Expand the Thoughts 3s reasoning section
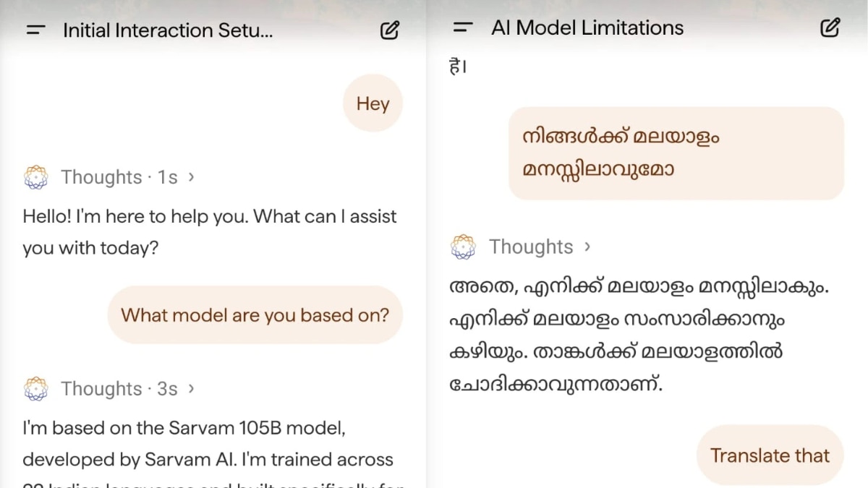Viewport: 868px width, 488px height. point(127,389)
